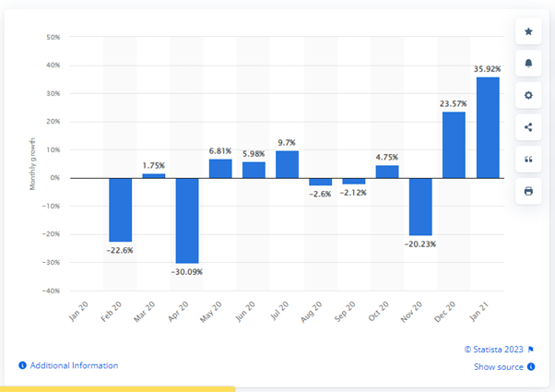Click the quotation mark citation icon
The height and width of the screenshot is (392, 555).
pos(528,160)
